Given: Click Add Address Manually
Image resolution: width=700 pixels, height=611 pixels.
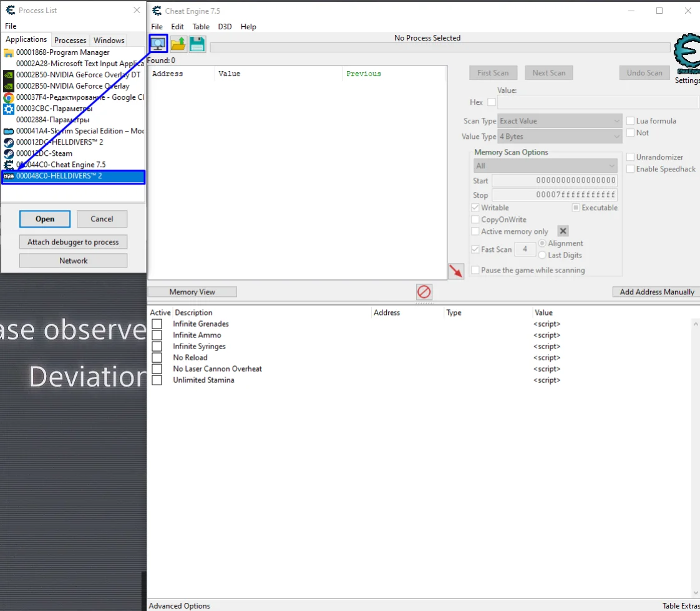Looking at the screenshot, I should click(657, 292).
